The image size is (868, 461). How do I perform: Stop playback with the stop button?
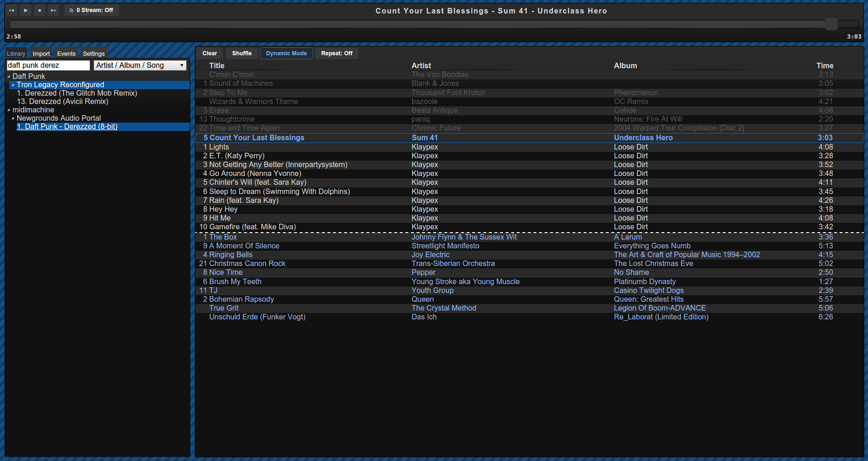coord(39,10)
